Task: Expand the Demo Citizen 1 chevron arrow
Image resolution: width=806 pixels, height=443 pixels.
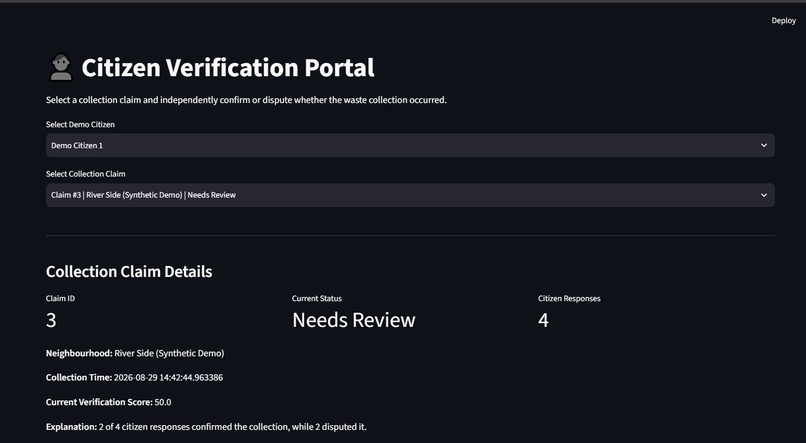Action: tap(764, 145)
